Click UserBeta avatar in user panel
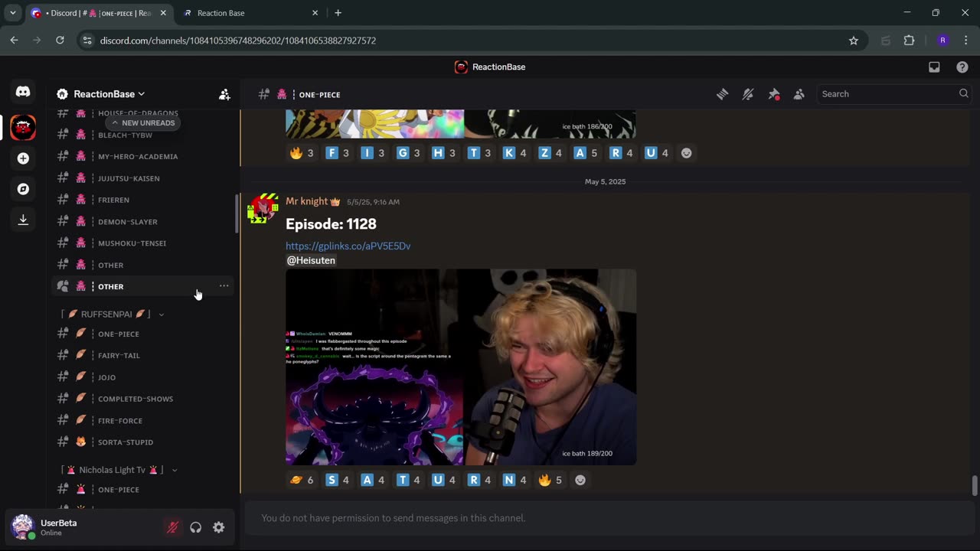 (23, 527)
